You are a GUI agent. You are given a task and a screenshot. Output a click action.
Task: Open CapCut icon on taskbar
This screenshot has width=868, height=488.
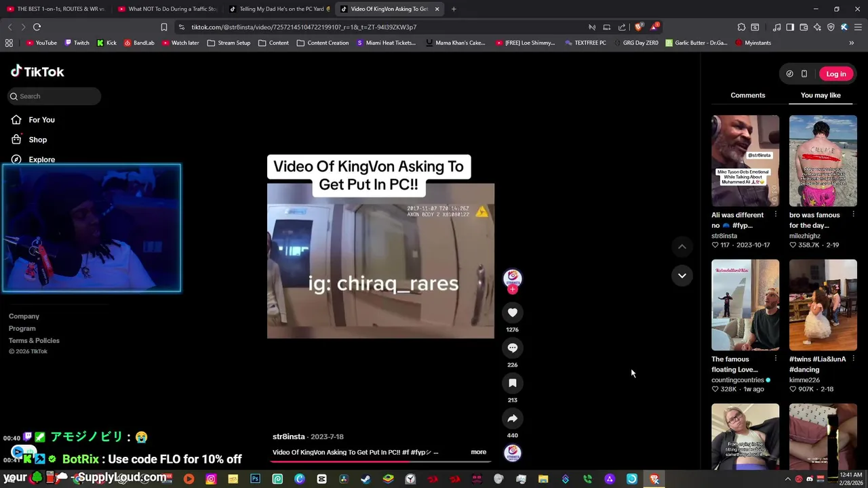point(321,480)
